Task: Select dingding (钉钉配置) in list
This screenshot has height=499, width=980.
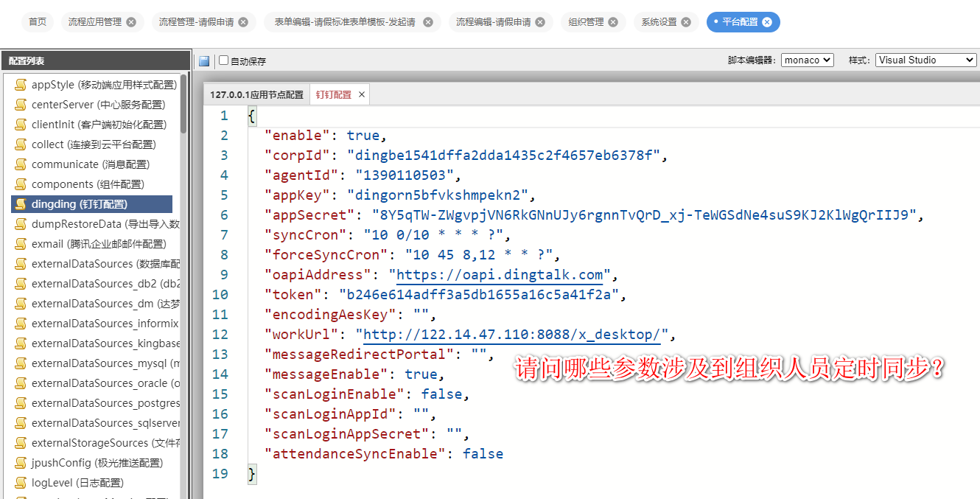Action: click(x=92, y=204)
